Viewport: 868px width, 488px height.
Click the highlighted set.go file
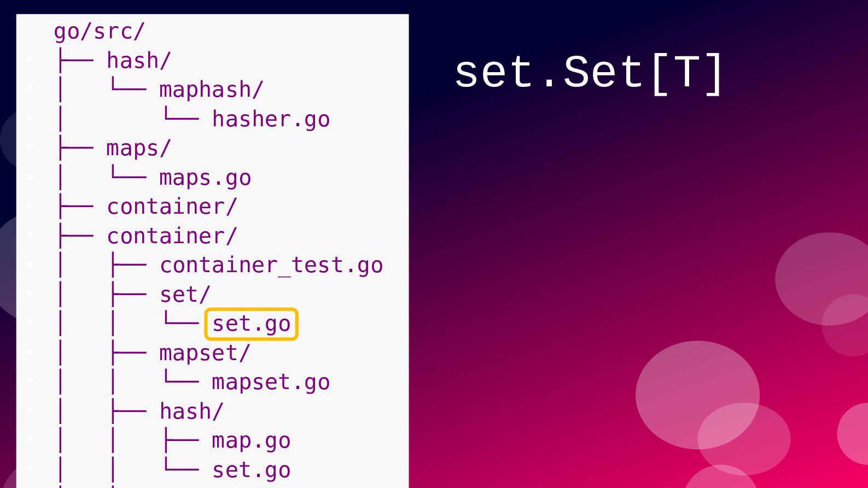pyautogui.click(x=252, y=324)
